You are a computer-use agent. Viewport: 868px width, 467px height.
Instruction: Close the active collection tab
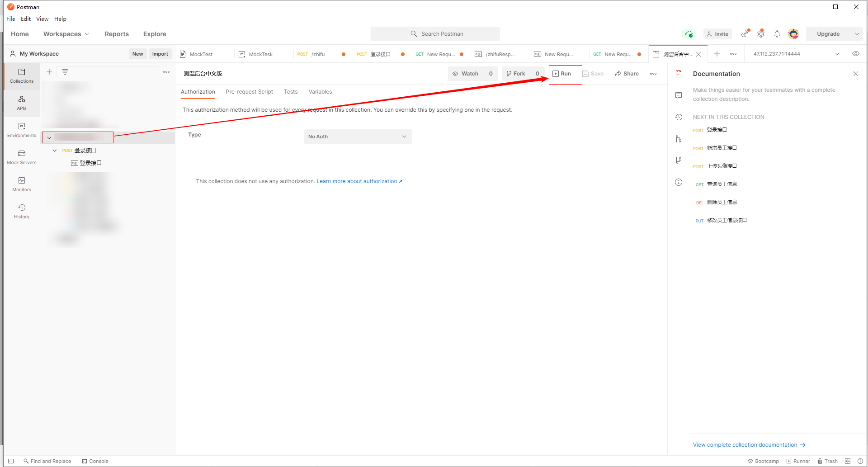(698, 54)
